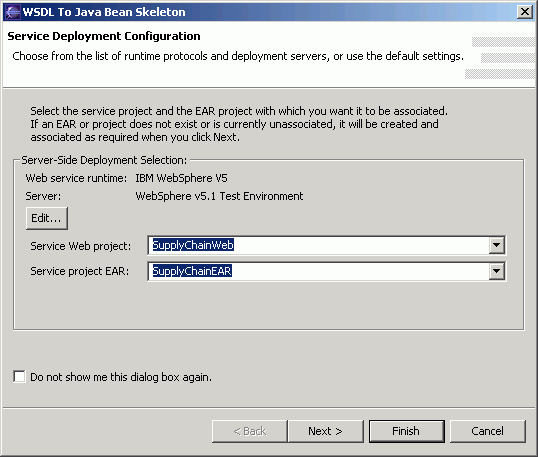Image resolution: width=538 pixels, height=457 pixels.
Task: Click the 'Do not show me this dialog box again' label
Action: point(121,377)
